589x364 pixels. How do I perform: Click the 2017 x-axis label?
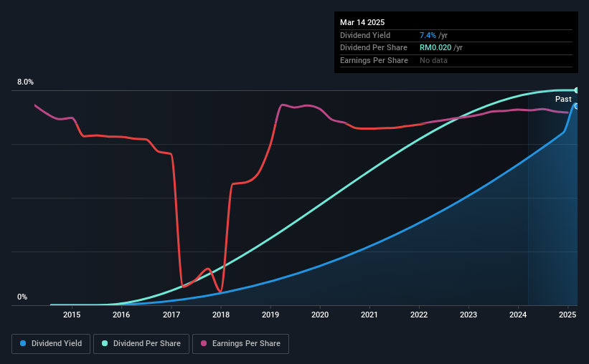pyautogui.click(x=171, y=315)
